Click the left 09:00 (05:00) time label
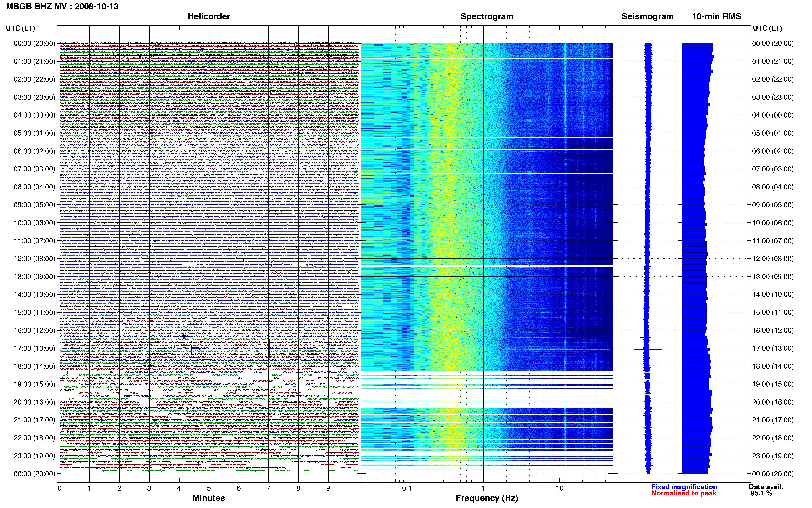 34,205
